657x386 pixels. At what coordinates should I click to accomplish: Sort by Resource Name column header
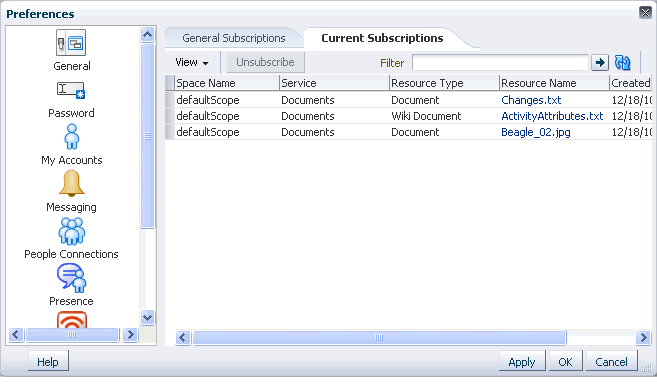[x=554, y=83]
